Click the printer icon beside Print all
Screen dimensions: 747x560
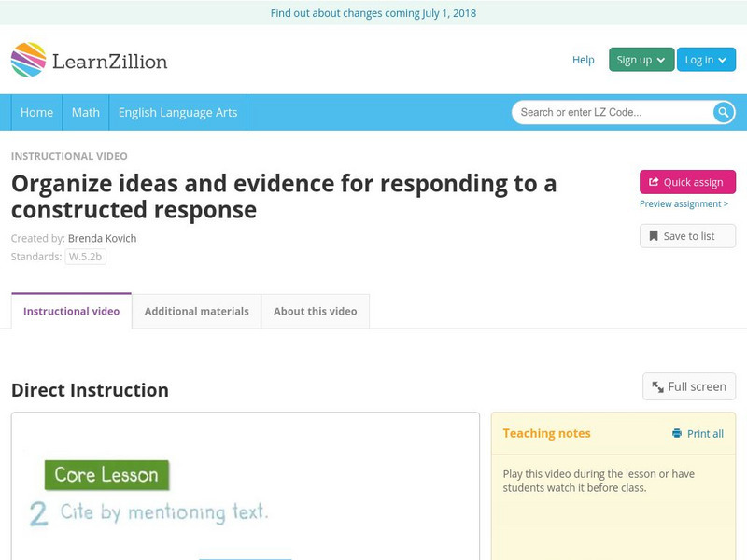pyautogui.click(x=677, y=433)
